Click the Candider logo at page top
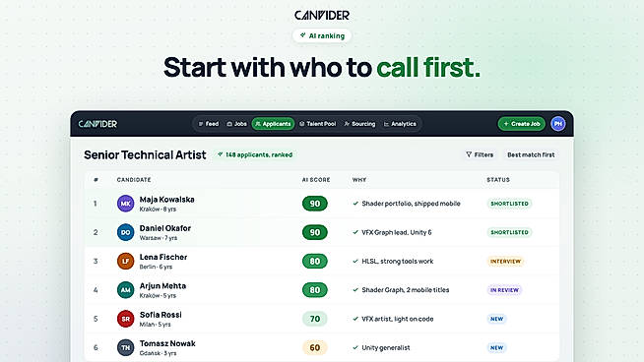 point(322,15)
